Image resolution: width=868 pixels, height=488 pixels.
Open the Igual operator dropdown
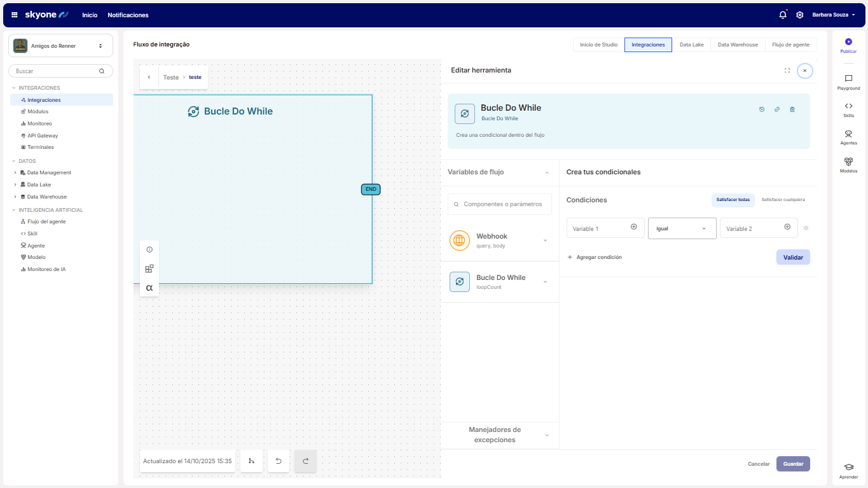tap(682, 228)
